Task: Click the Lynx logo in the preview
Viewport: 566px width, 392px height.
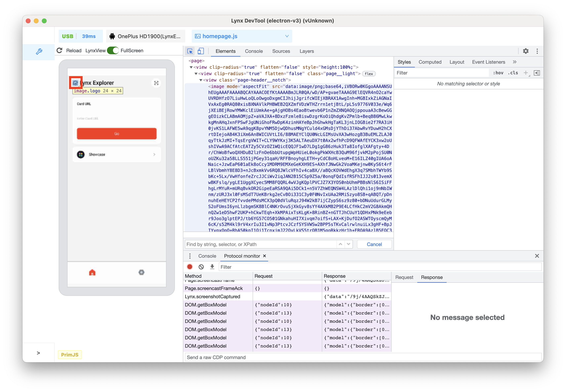Action: pyautogui.click(x=76, y=83)
